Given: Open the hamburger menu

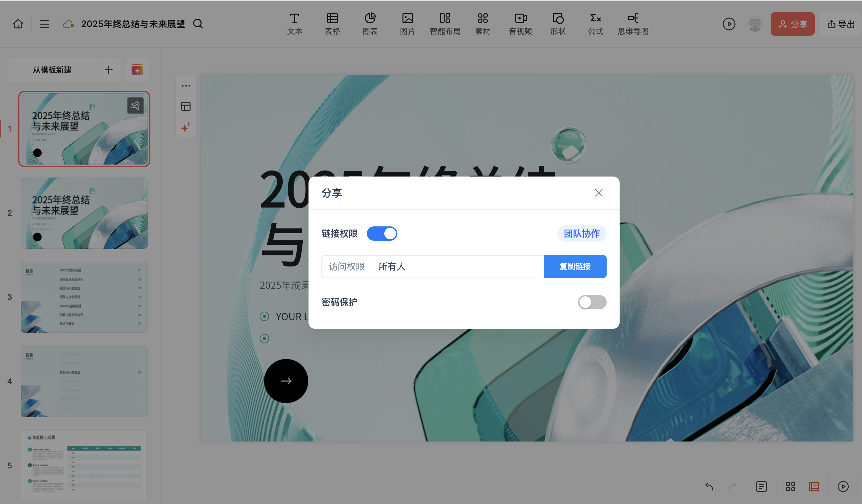Looking at the screenshot, I should coord(44,24).
